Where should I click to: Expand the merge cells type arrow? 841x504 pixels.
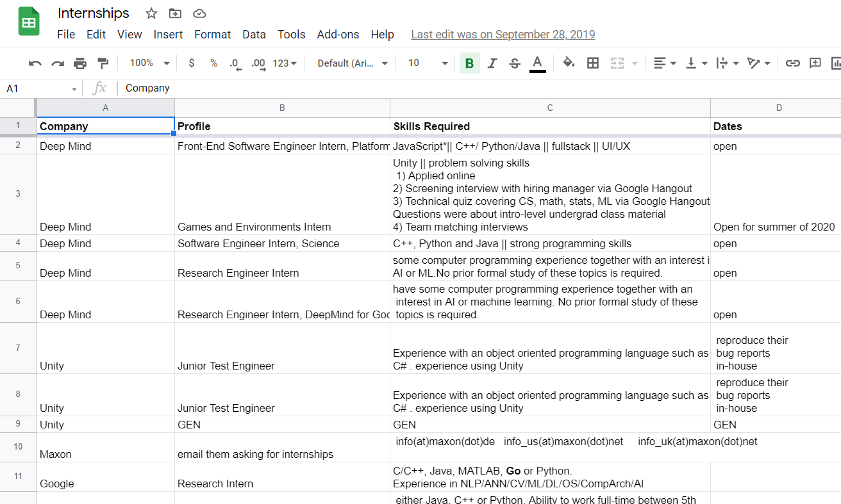click(x=635, y=63)
